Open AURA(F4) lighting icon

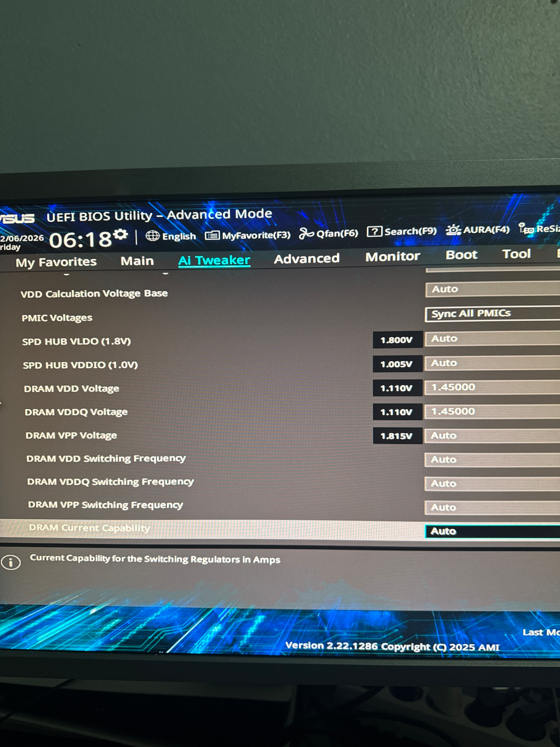(x=453, y=230)
